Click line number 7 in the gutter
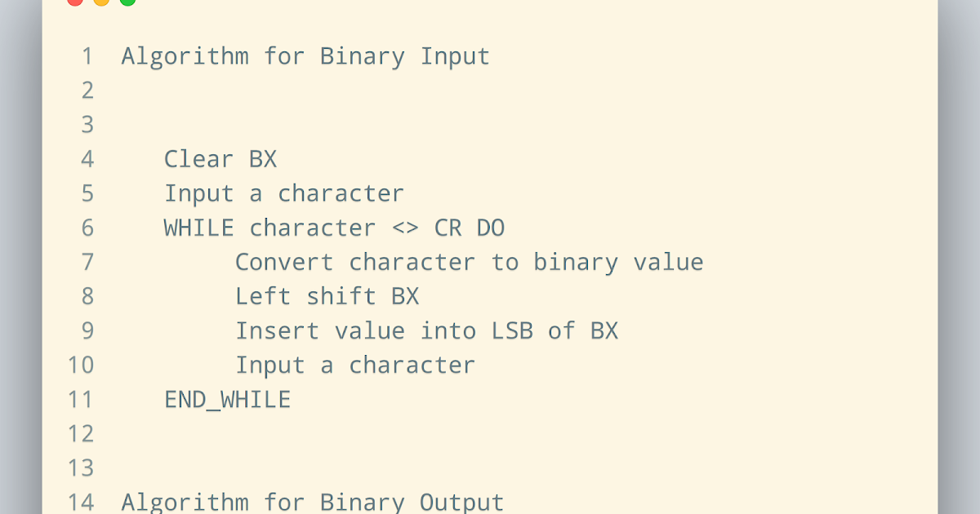980x514 pixels. pyautogui.click(x=87, y=262)
